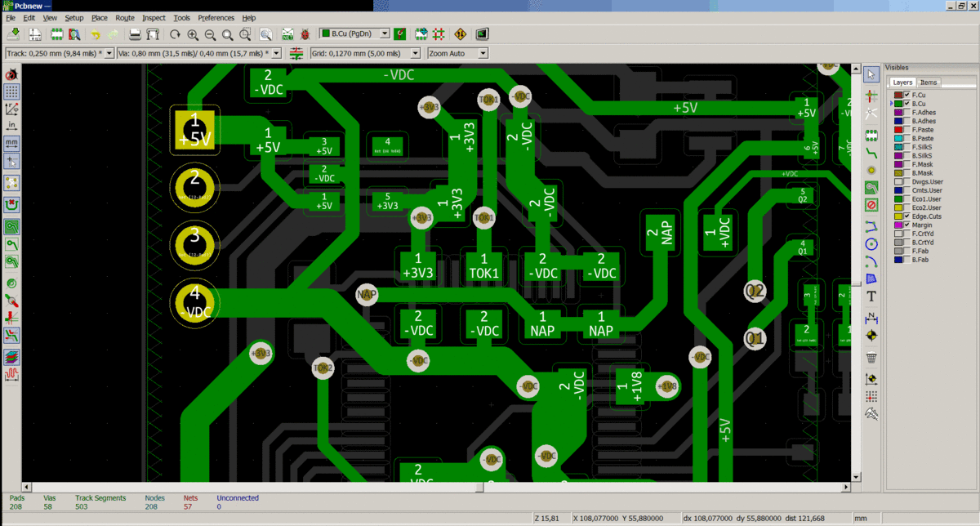Select the Delete items trash tool
The height and width of the screenshot is (526, 980).
pyautogui.click(x=871, y=357)
